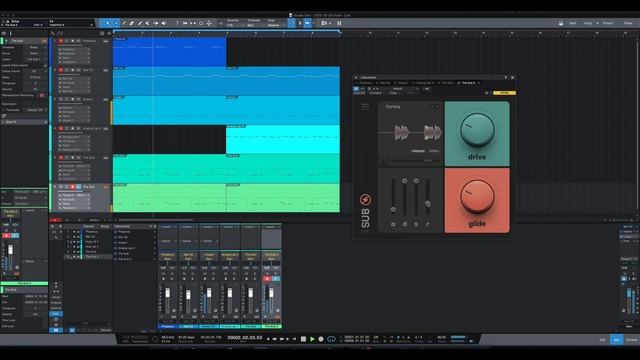640x360 pixels.
Task: Click the add track plus icon
Action: (x=109, y=33)
